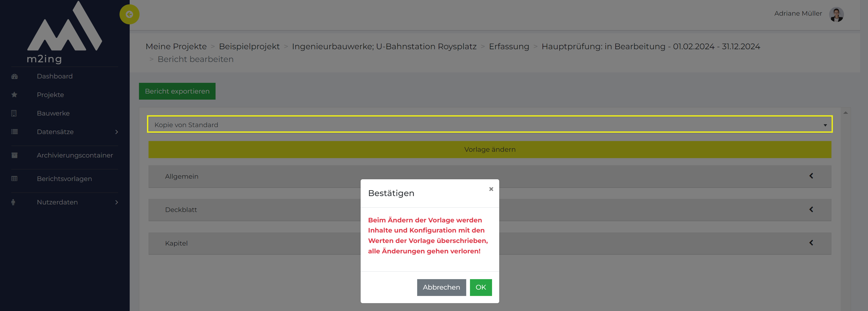
Task: Click the Adriane Müller user name
Action: (798, 14)
